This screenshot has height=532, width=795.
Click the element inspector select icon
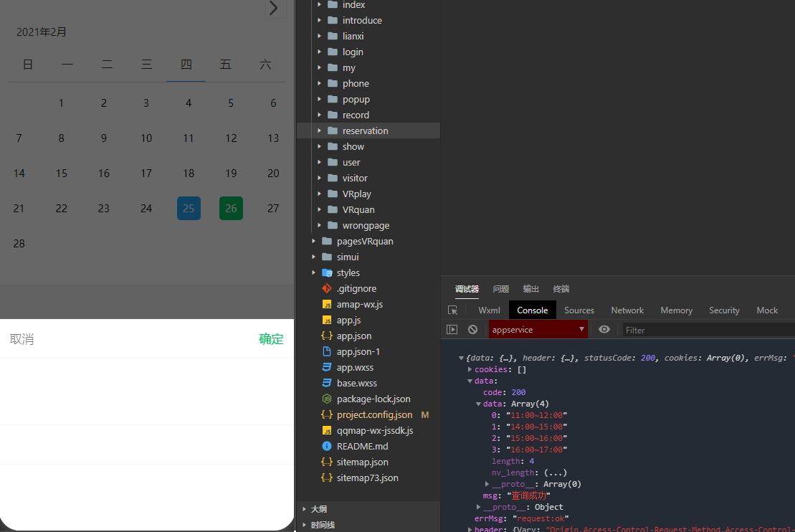click(453, 310)
